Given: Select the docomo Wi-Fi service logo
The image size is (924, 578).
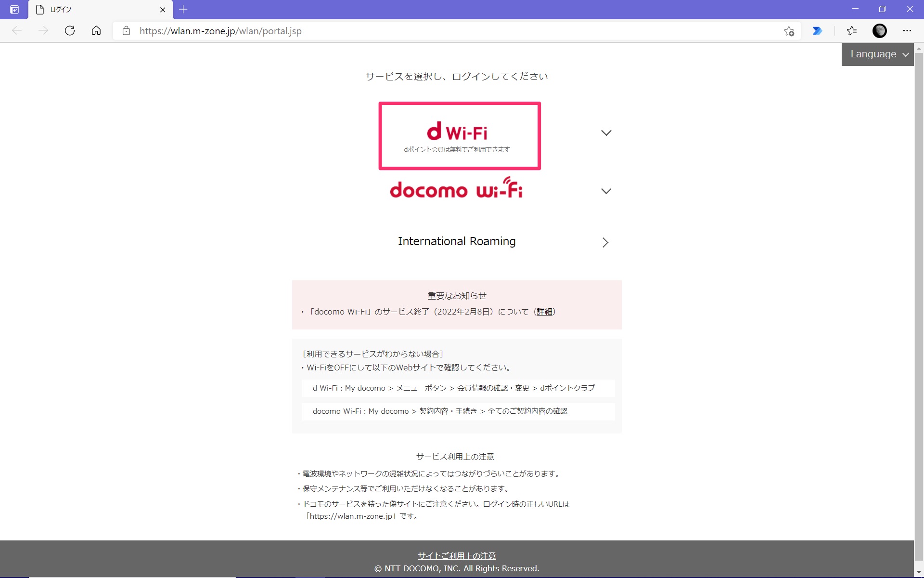Looking at the screenshot, I should [456, 188].
